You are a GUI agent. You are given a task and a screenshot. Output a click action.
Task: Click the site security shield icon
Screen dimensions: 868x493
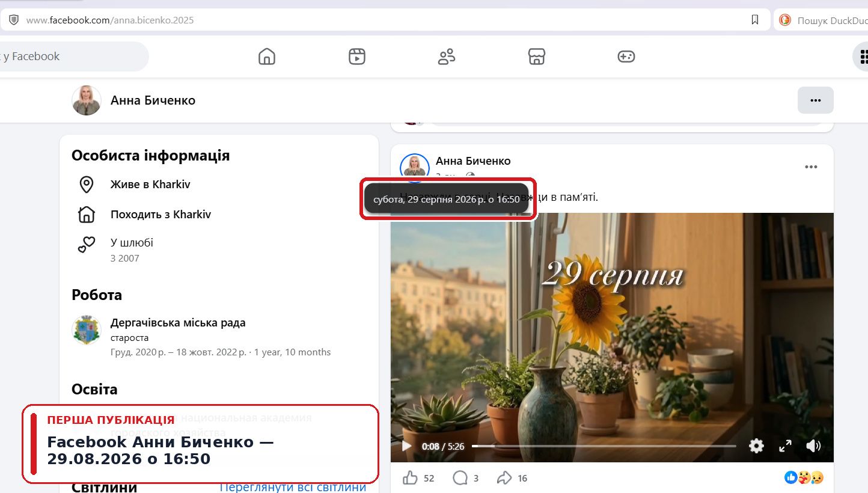[13, 20]
